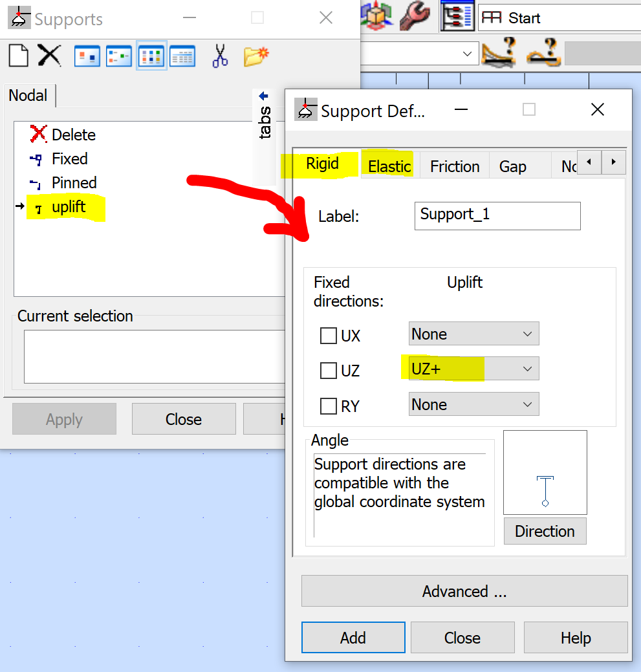Enable the UX fixed direction checkbox
This screenshot has height=672, width=641.
tap(329, 336)
